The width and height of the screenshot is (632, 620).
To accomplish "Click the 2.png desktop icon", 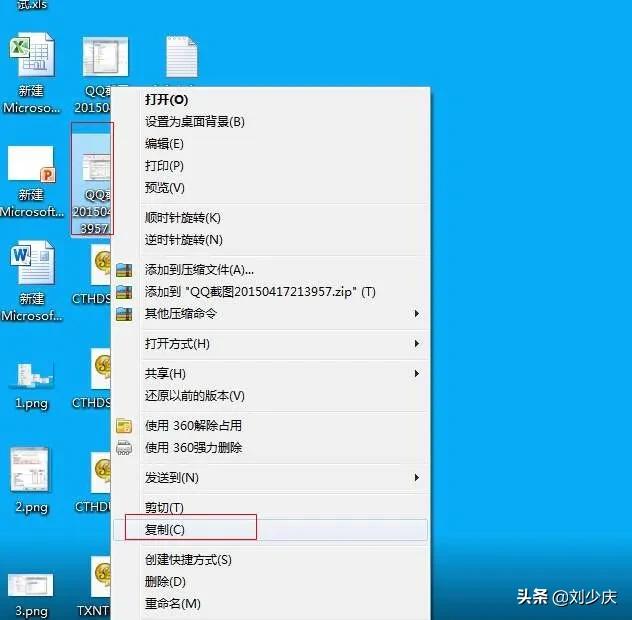I will [x=31, y=470].
